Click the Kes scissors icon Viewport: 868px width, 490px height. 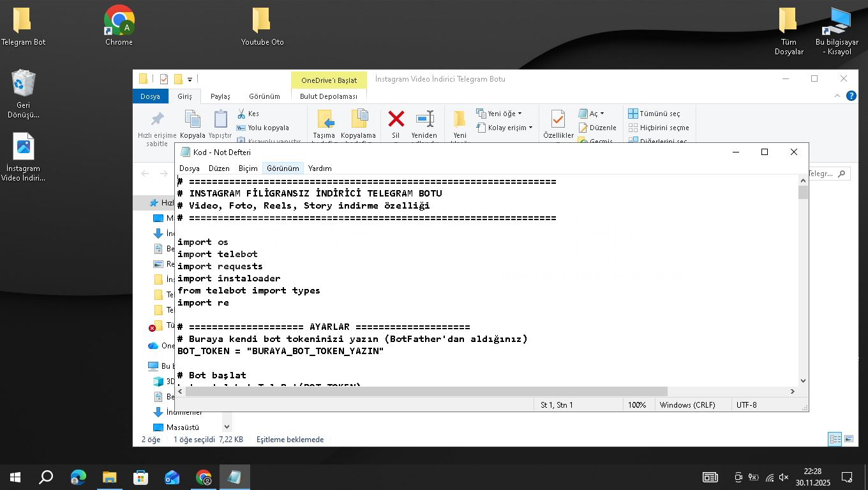pyautogui.click(x=241, y=114)
